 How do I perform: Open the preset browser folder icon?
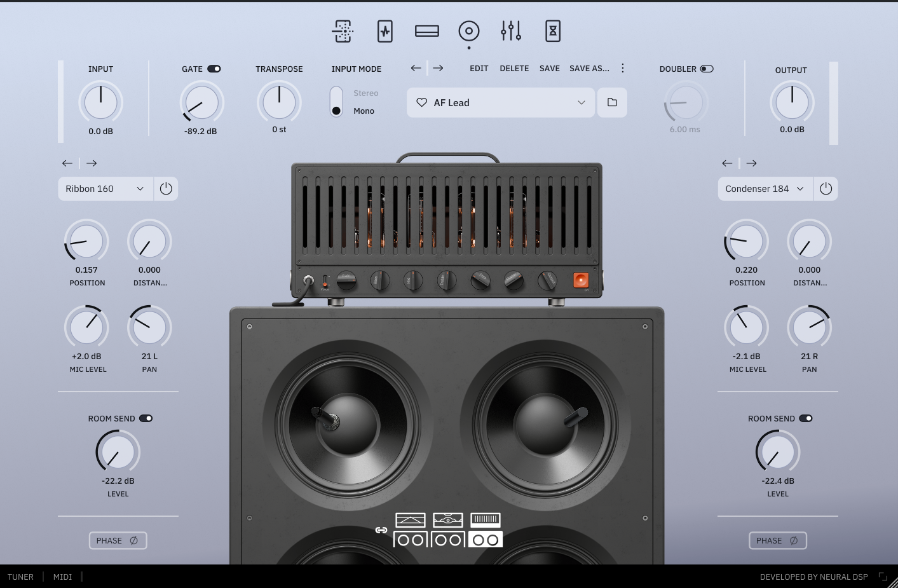coord(612,102)
